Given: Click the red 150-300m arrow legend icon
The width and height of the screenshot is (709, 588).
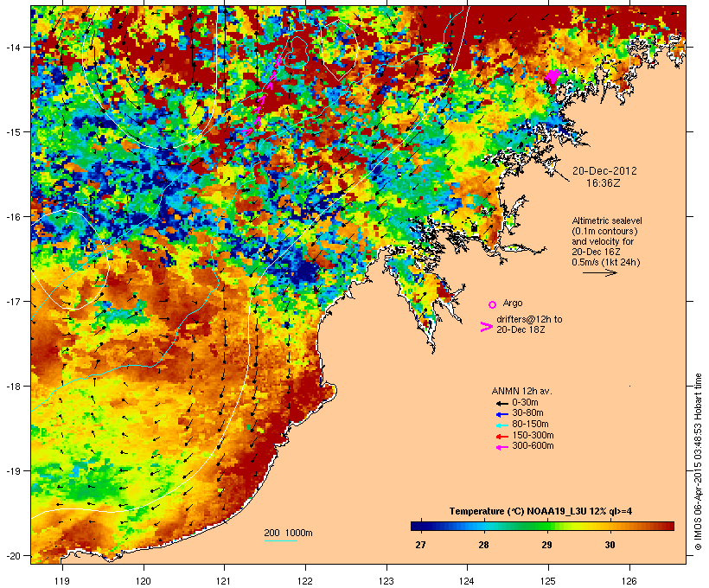Looking at the screenshot, I should click(501, 437).
